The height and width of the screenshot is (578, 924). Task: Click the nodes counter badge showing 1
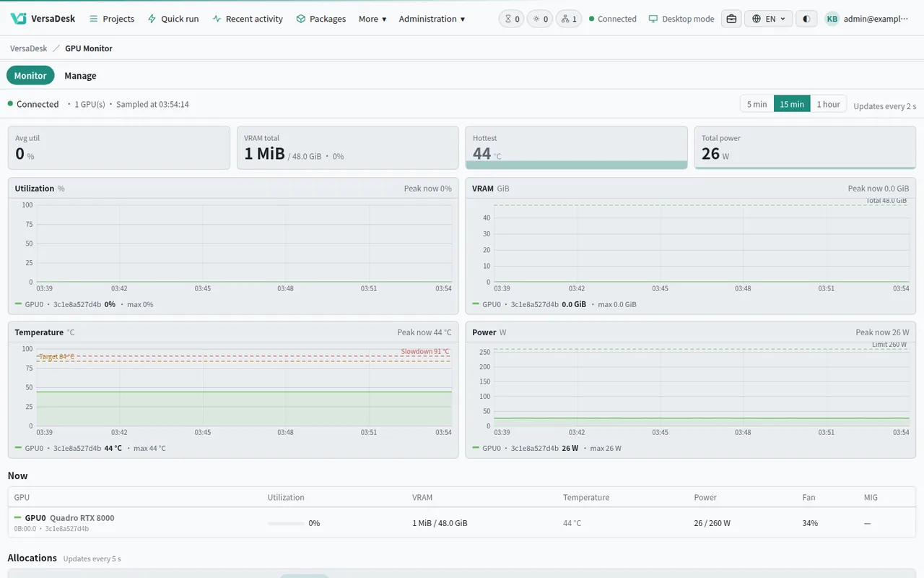pos(569,19)
